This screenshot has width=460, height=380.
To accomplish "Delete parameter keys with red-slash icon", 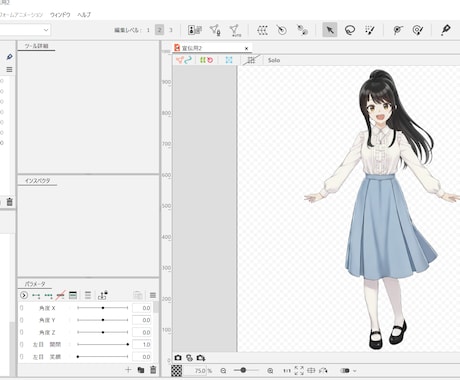I will click(61, 295).
